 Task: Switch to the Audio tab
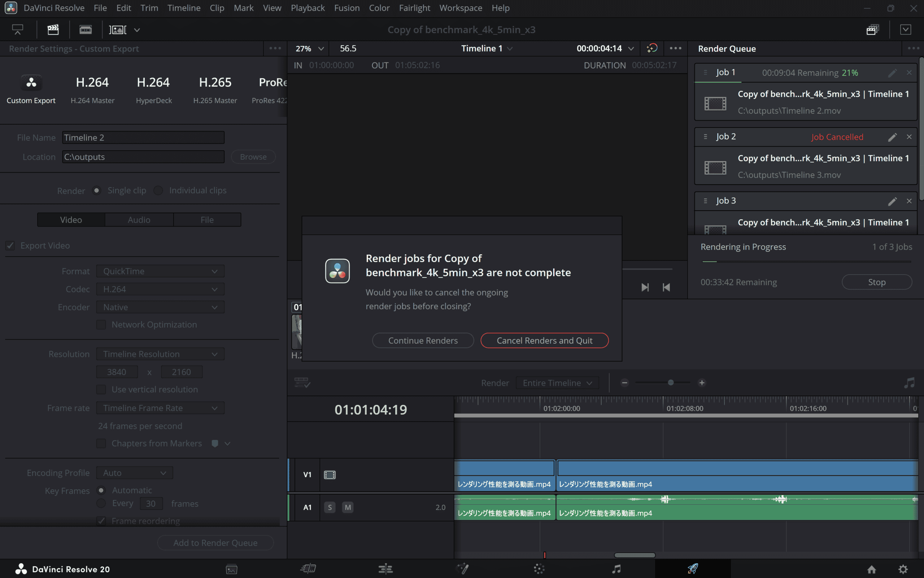pyautogui.click(x=139, y=219)
